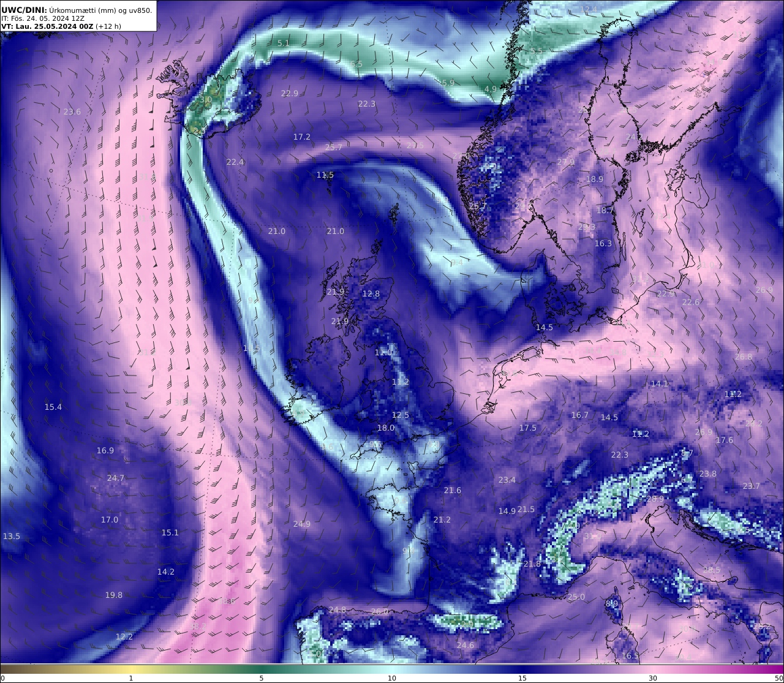The width and height of the screenshot is (784, 683).
Task: Click the 25.0 value label
Action: click(576, 597)
